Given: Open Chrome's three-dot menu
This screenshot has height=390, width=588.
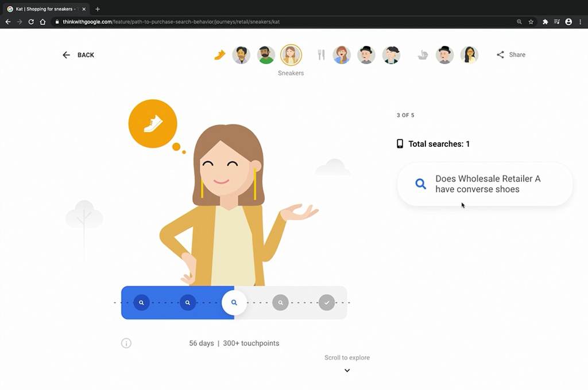Looking at the screenshot, I should point(580,22).
